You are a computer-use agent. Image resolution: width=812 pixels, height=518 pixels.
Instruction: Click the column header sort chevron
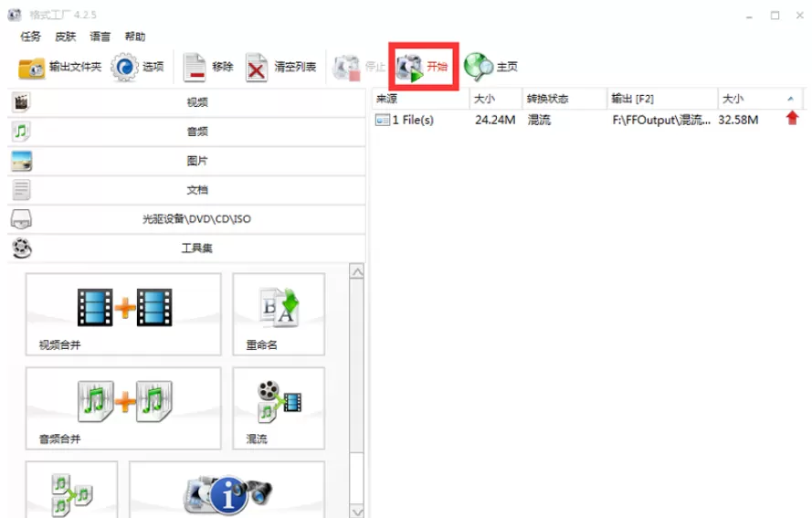[x=790, y=99]
